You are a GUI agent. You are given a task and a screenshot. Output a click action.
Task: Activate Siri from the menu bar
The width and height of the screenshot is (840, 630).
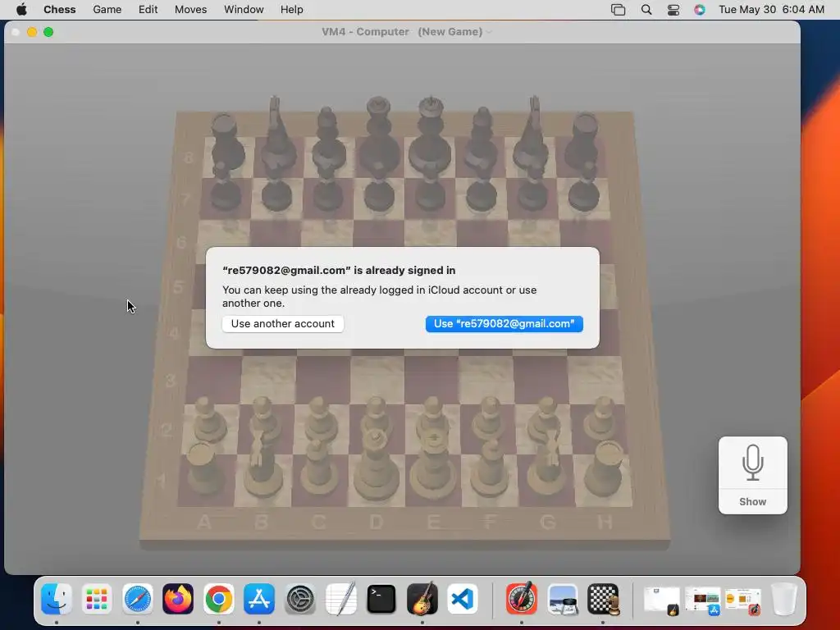700,10
